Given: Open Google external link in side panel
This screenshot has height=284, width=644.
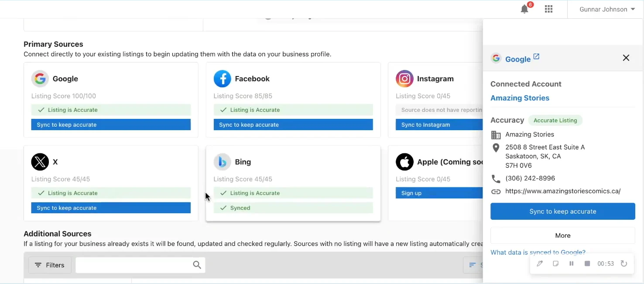Looking at the screenshot, I should (x=518, y=59).
